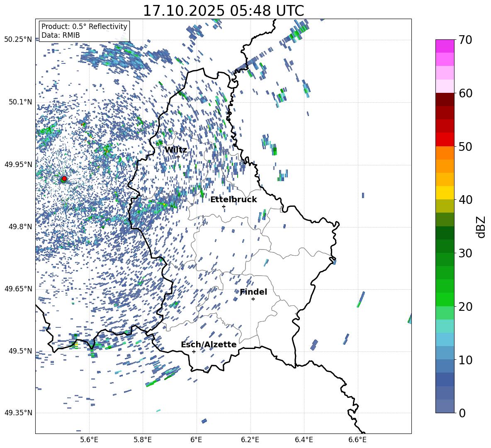Click the Product 0.5° Reflectivity text
The width and height of the screenshot is (491, 448).
point(84,27)
